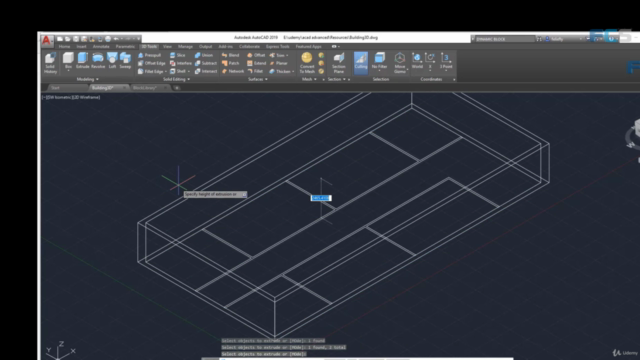Select the Revolve tool
This screenshot has width=640, height=360.
(x=98, y=60)
